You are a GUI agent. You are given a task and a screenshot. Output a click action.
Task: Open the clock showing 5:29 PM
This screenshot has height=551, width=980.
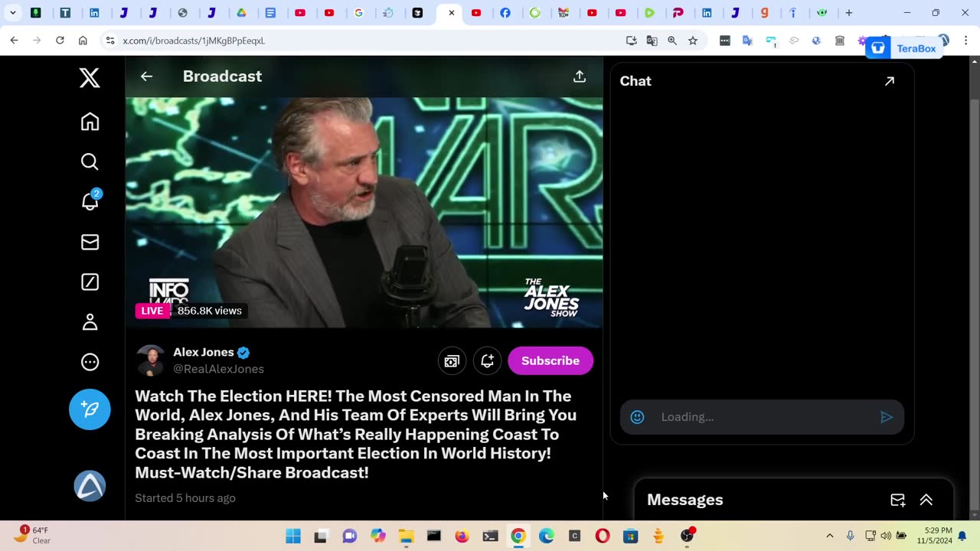coord(933,536)
